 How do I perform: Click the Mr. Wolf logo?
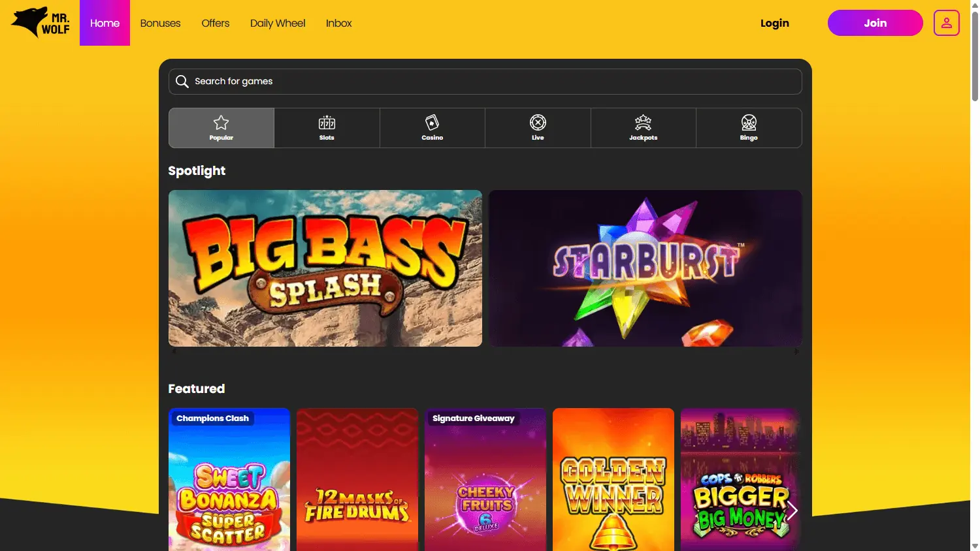coord(41,23)
